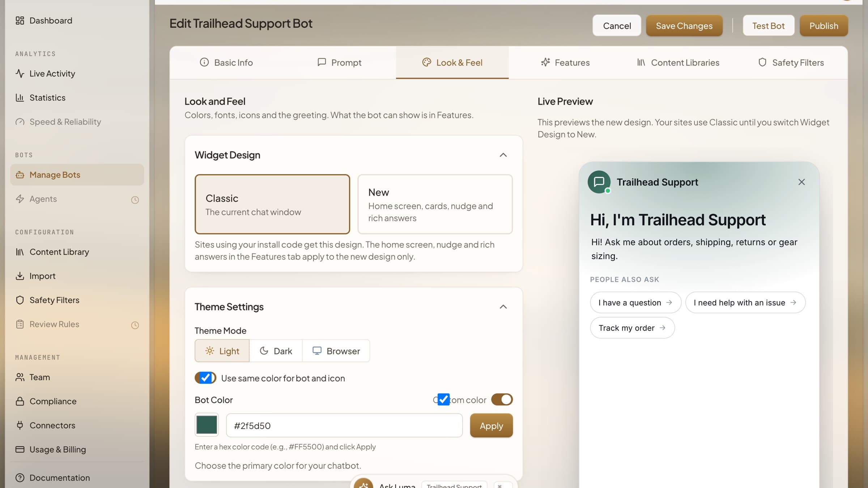This screenshot has height=488, width=868.
Task: Click the hex color code input field
Action: pos(344,425)
